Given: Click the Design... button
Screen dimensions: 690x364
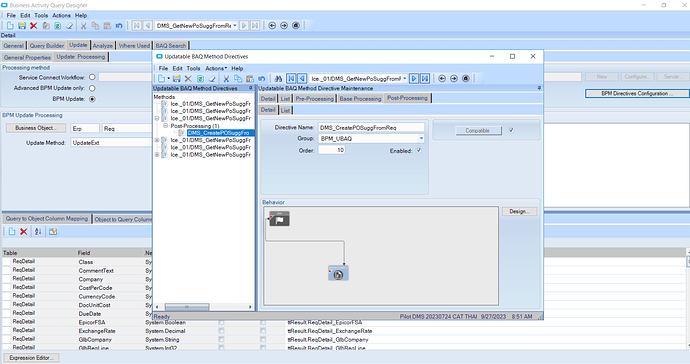Looking at the screenshot, I should (519, 211).
